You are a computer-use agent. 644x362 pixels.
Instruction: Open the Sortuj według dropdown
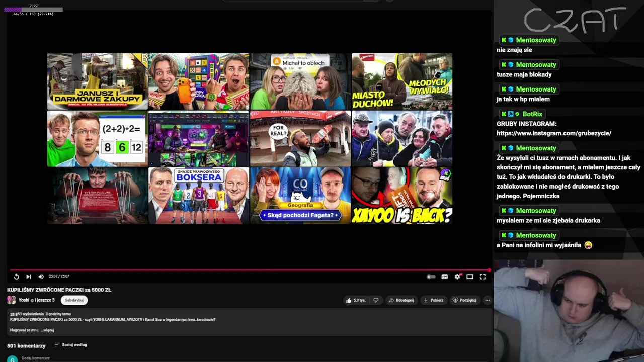click(x=70, y=345)
